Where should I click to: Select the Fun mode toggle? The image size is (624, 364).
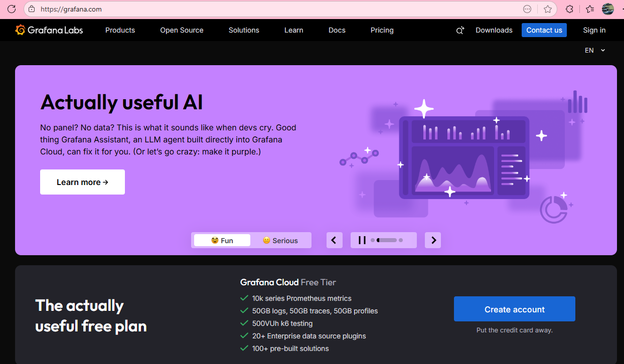tap(222, 240)
